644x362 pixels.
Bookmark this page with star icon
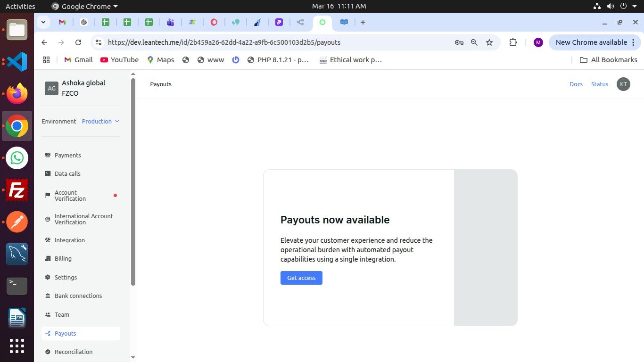(489, 42)
